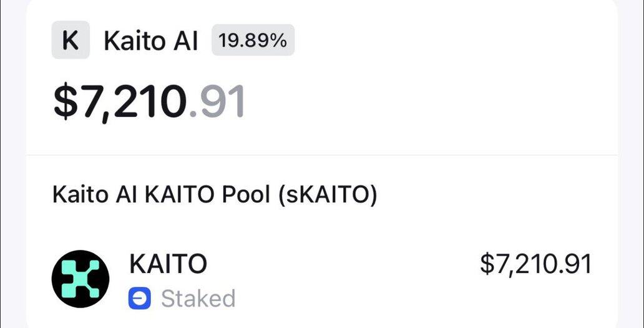The width and height of the screenshot is (644, 328).
Task: Tap the $7,210.91 value in KAITO row
Action: pyautogui.click(x=536, y=264)
